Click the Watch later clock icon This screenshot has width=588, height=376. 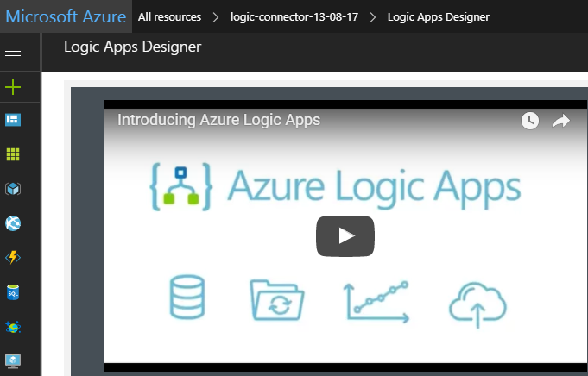point(530,121)
